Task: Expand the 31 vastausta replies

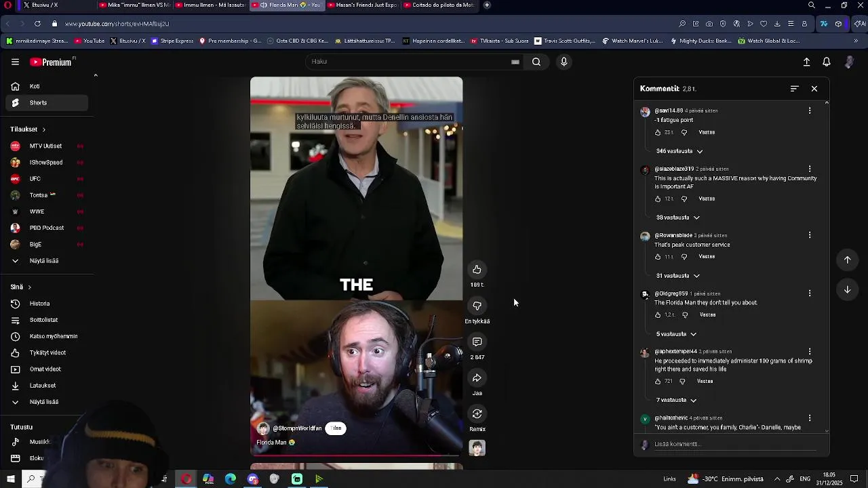Action: (678, 276)
